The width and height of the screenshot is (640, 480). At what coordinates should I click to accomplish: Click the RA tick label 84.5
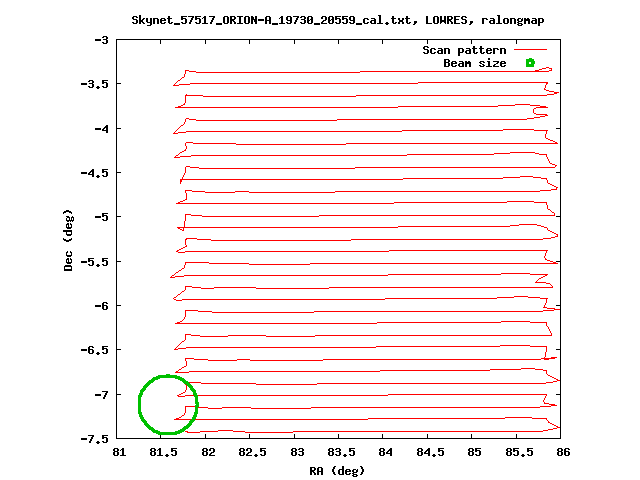pos(430,452)
